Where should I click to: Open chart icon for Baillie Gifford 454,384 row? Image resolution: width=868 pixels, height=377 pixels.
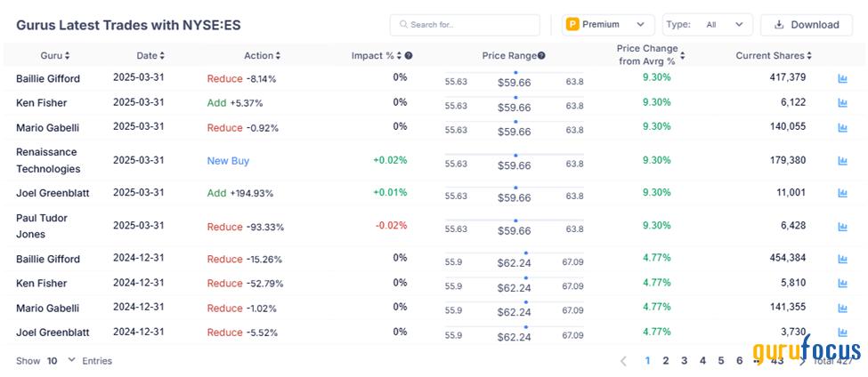tap(842, 259)
